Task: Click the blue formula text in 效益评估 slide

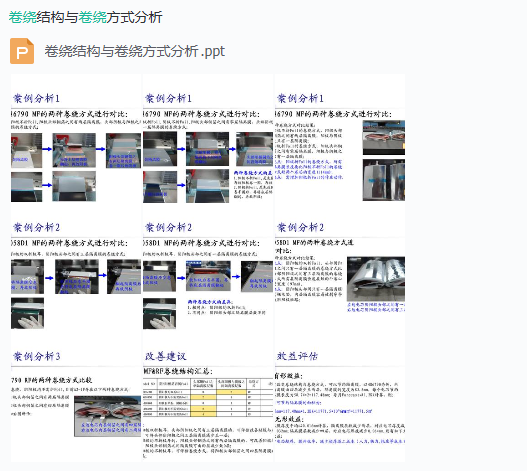Action: (x=323, y=411)
